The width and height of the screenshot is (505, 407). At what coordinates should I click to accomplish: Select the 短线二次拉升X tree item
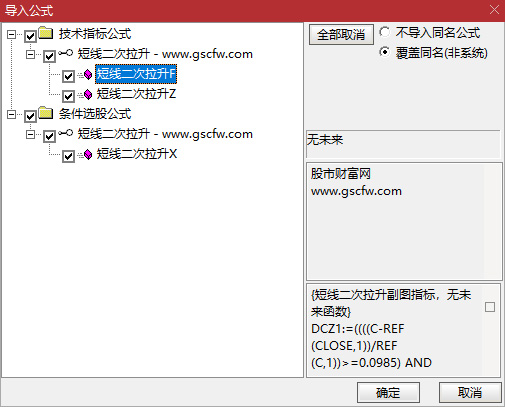pos(137,154)
